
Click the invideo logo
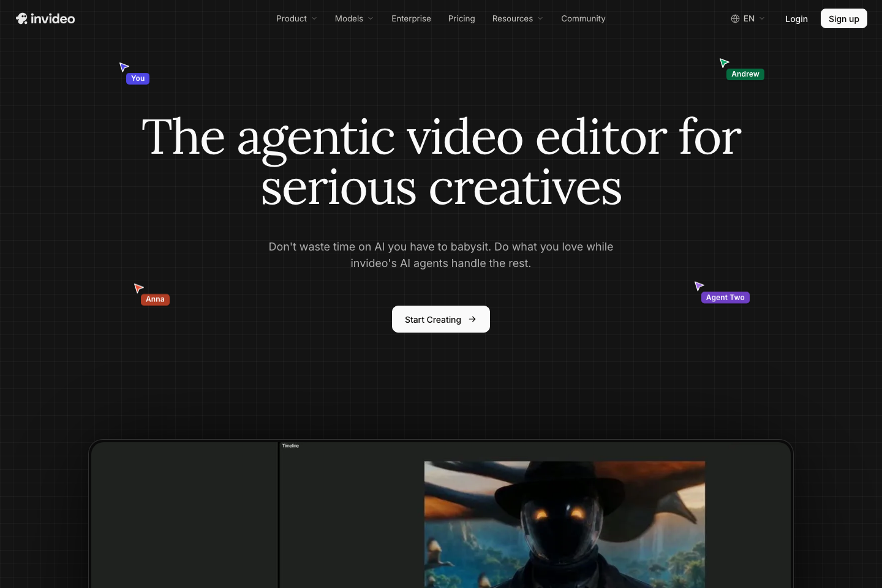click(45, 18)
